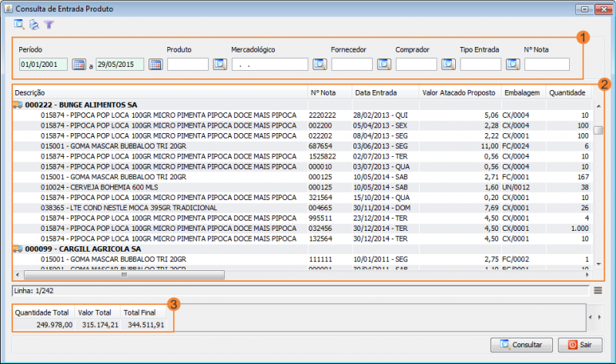The width and height of the screenshot is (616, 364).
Task: Click the Total Final column header
Action: point(143,312)
